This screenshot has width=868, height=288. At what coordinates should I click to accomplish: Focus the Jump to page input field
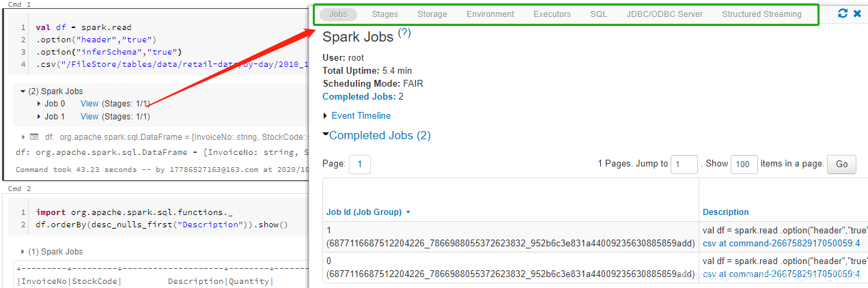(x=685, y=164)
